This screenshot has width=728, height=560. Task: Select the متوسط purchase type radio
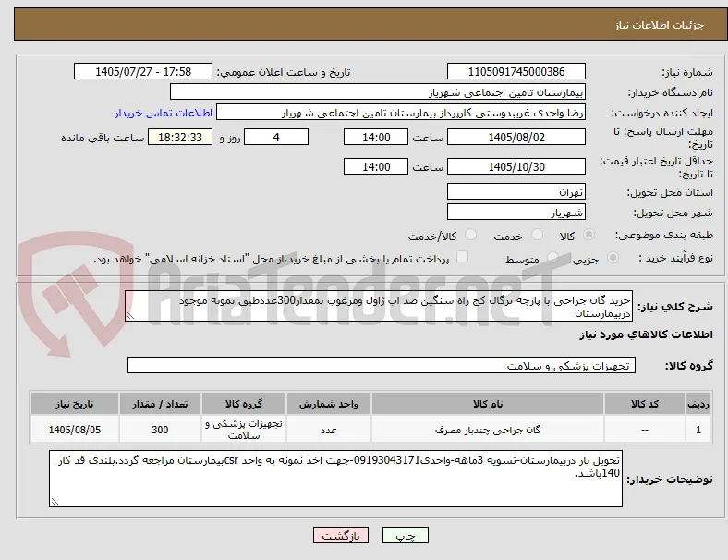(x=552, y=257)
